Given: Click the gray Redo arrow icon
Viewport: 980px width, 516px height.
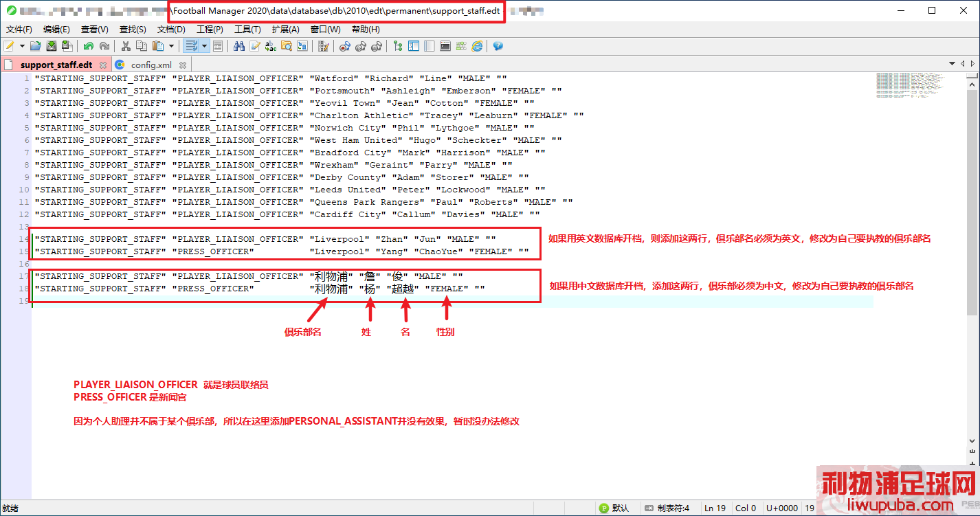Looking at the screenshot, I should [104, 46].
